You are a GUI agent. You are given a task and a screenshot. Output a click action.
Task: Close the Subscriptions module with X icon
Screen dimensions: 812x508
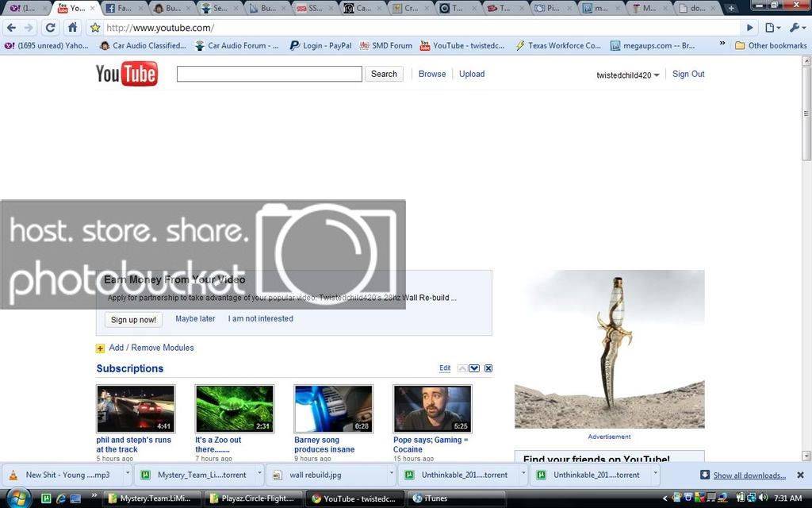pos(488,368)
